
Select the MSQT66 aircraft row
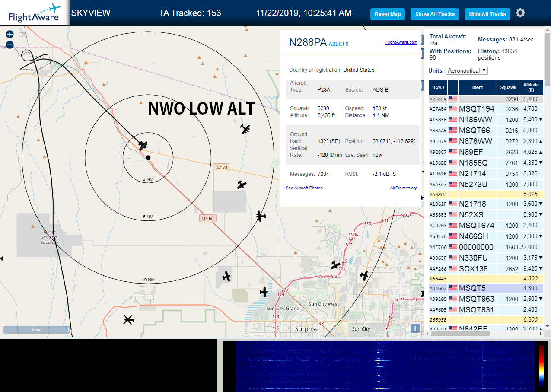coord(486,130)
